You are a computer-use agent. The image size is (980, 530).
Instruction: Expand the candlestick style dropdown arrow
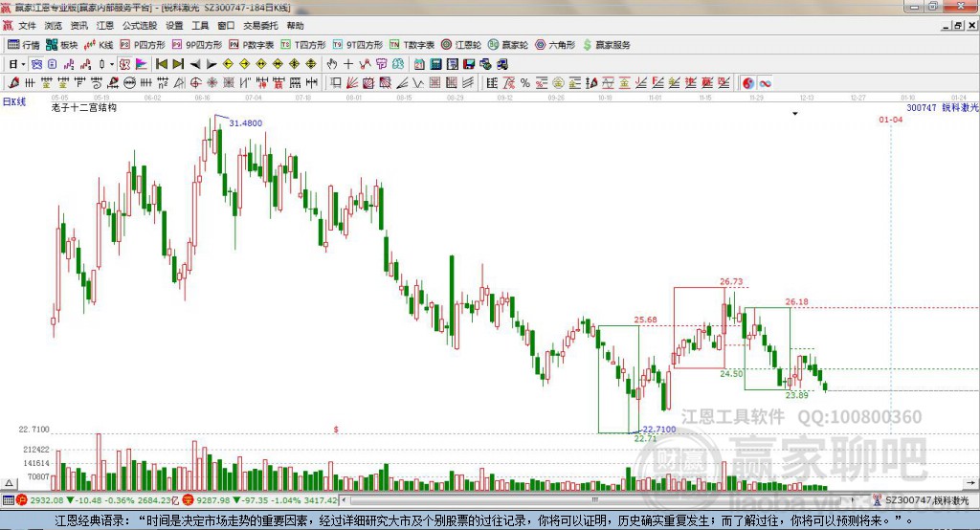point(112,64)
